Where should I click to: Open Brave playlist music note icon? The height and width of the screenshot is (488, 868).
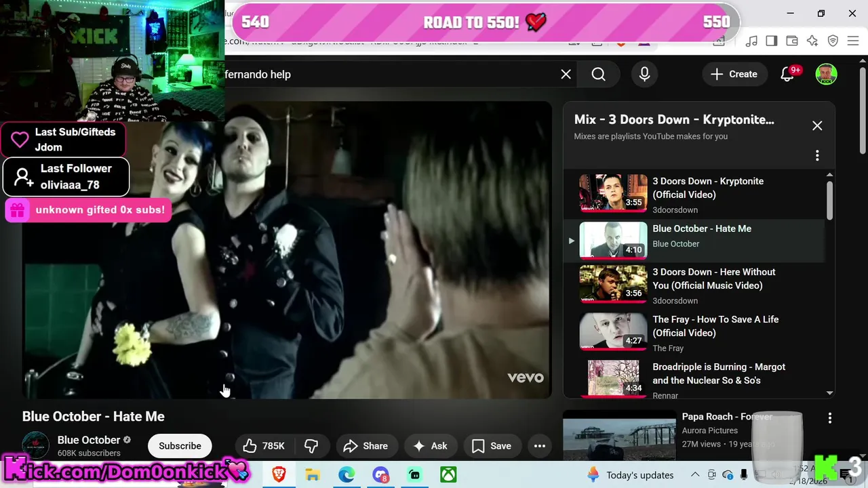point(751,41)
